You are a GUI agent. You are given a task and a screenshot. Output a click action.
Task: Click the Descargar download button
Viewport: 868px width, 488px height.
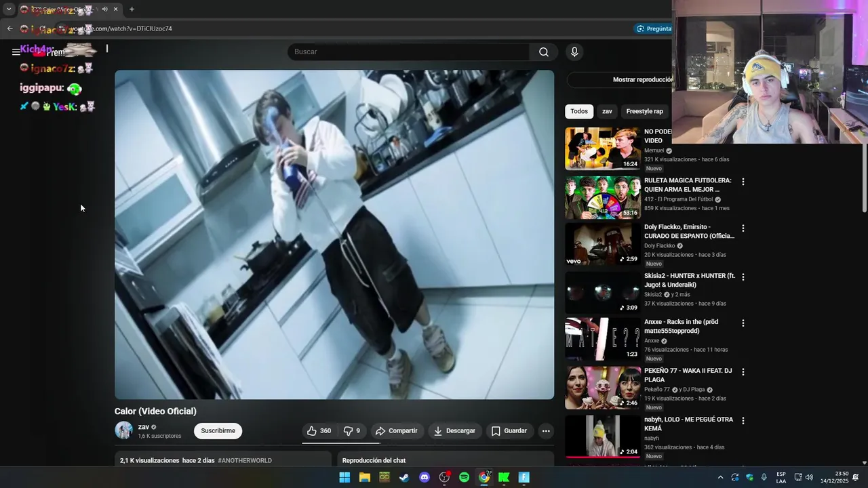[454, 431]
